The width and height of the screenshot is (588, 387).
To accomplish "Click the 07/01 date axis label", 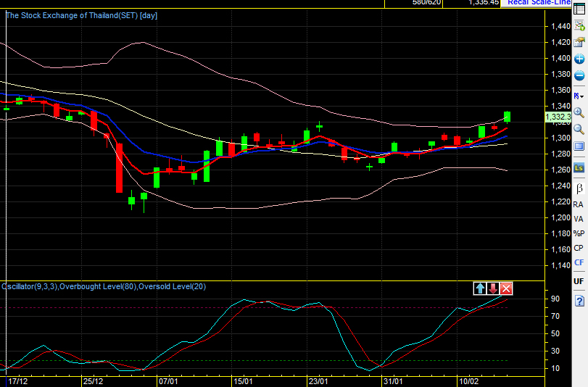I will [168, 381].
